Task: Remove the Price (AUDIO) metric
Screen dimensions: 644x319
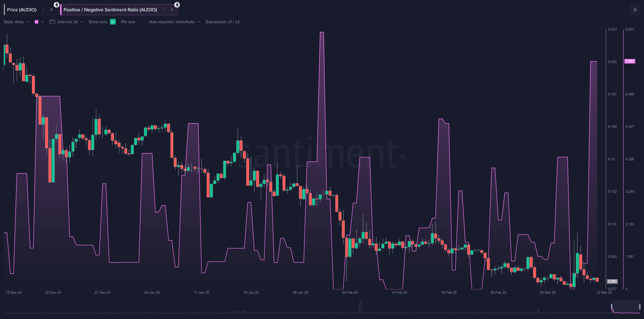Action: pos(52,10)
